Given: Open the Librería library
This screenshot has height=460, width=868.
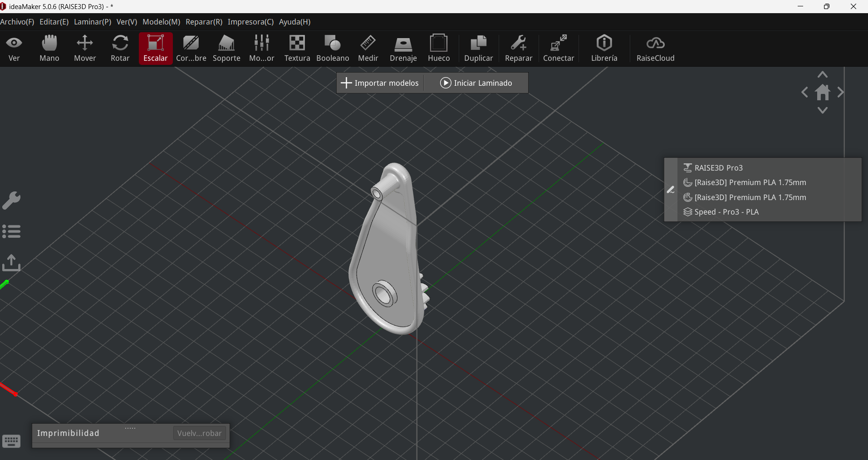Looking at the screenshot, I should click(604, 49).
